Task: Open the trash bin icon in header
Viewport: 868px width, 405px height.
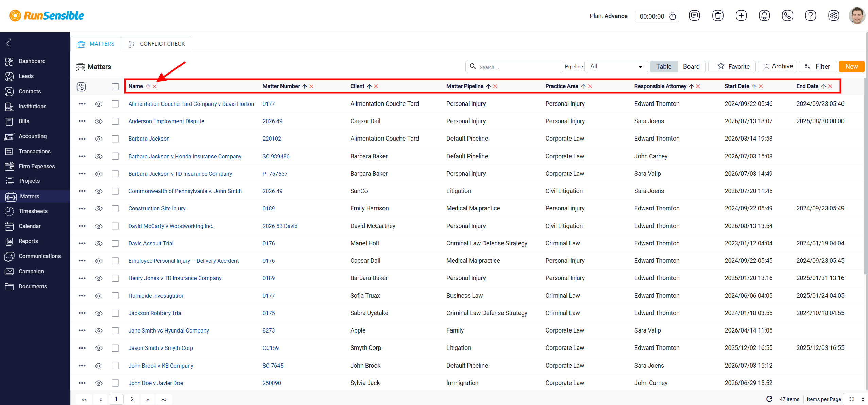Action: coord(718,16)
